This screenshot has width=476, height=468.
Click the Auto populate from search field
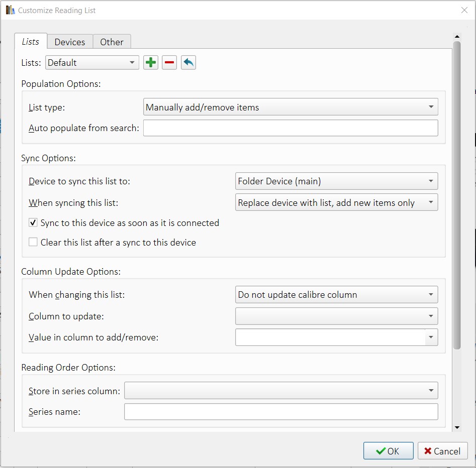pyautogui.click(x=291, y=128)
